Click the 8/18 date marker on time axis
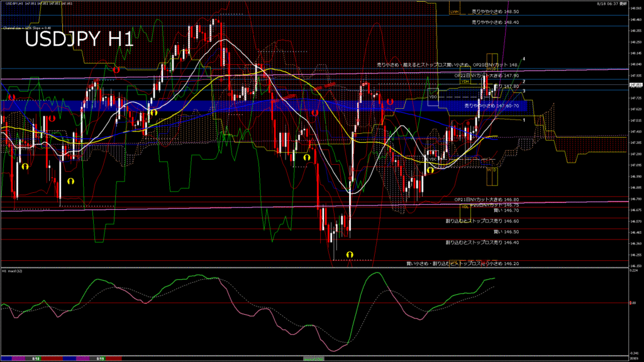This screenshot has height=362, width=644. click(36, 358)
